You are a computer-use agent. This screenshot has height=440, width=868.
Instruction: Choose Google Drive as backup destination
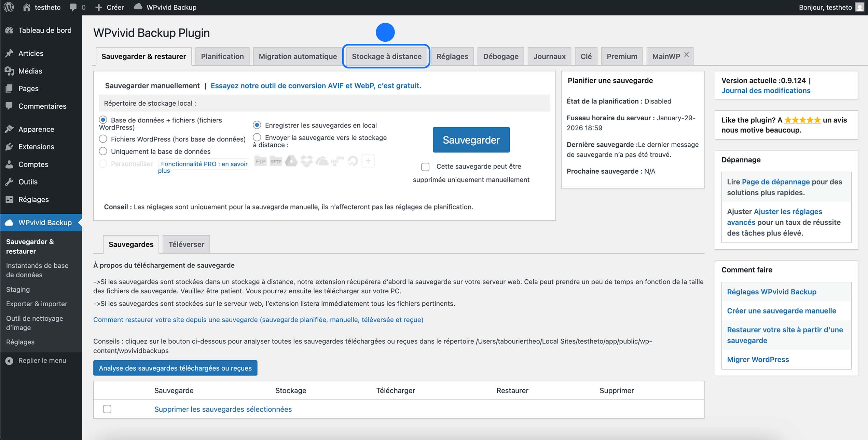click(x=291, y=161)
